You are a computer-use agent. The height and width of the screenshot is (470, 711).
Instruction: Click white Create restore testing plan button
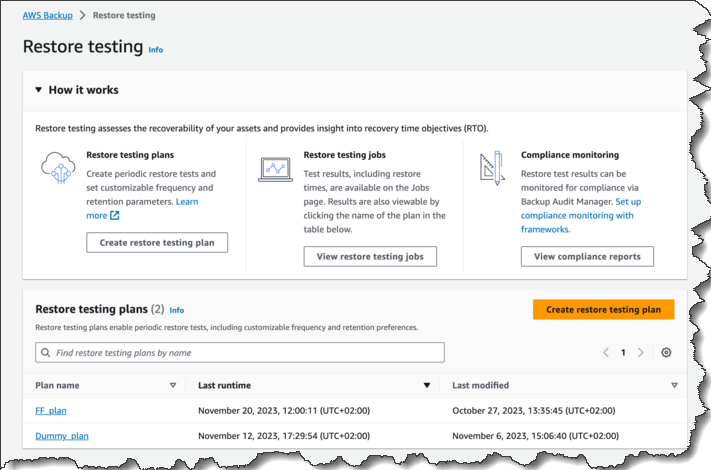(x=157, y=242)
